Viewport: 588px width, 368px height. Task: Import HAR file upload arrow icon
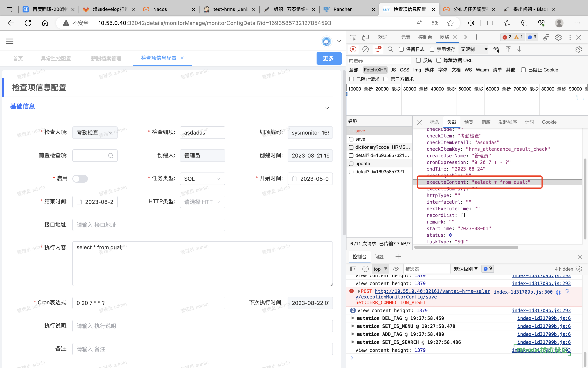[508, 49]
